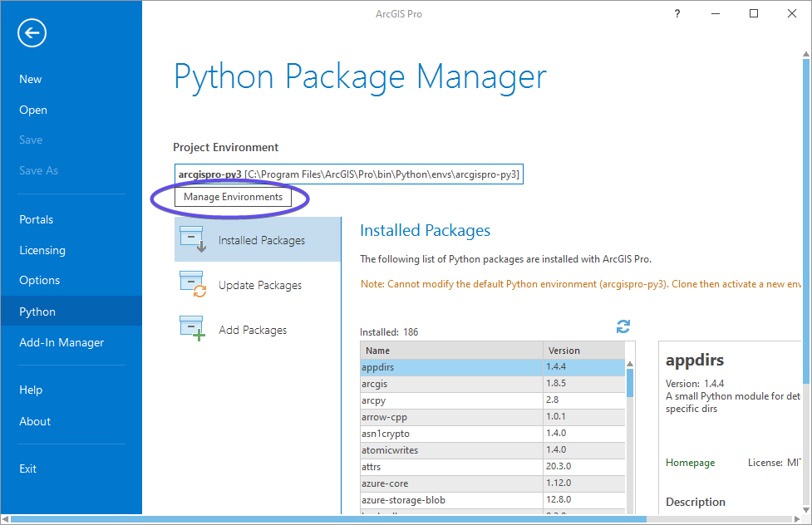Click the main page vertical scrollbar

coord(806,221)
